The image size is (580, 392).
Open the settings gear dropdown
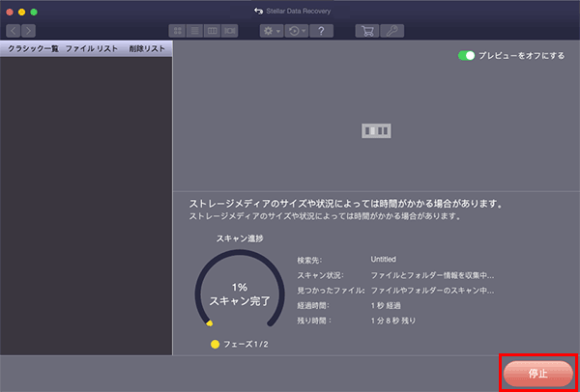272,31
